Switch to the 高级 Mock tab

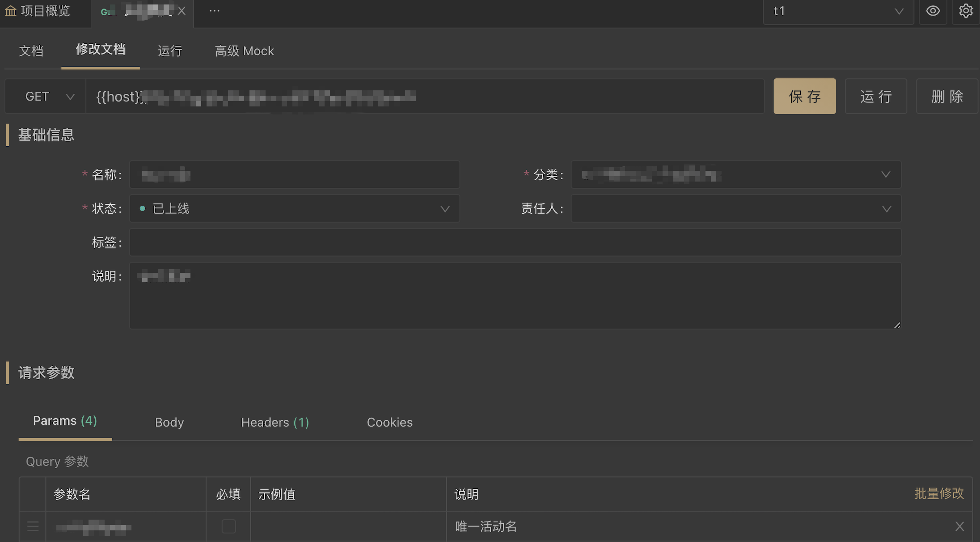244,51
